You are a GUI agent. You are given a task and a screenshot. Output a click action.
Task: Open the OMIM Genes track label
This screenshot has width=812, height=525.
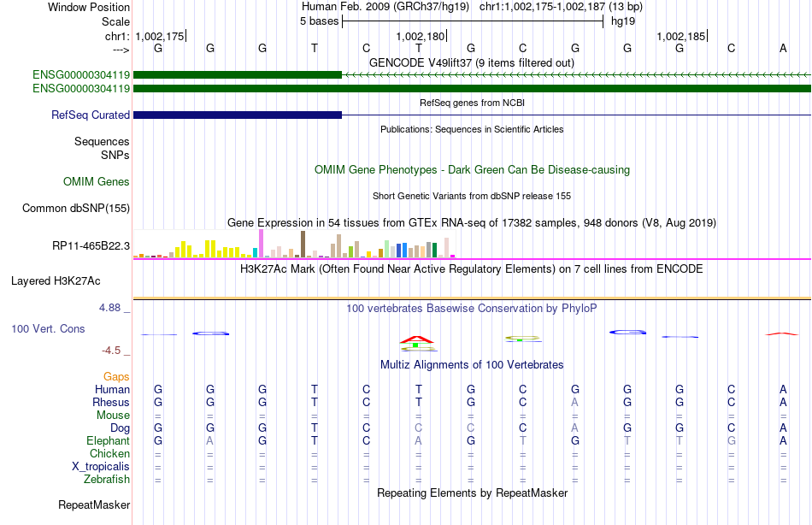point(96,181)
